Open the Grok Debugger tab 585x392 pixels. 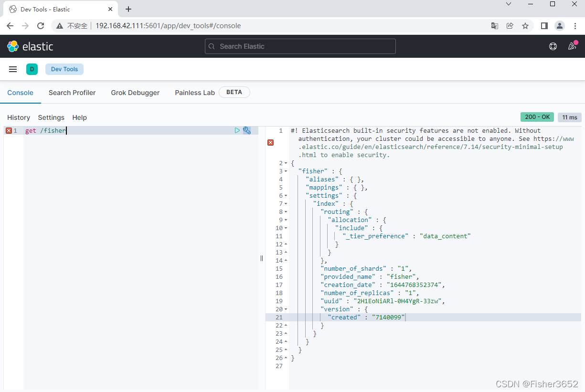[135, 93]
